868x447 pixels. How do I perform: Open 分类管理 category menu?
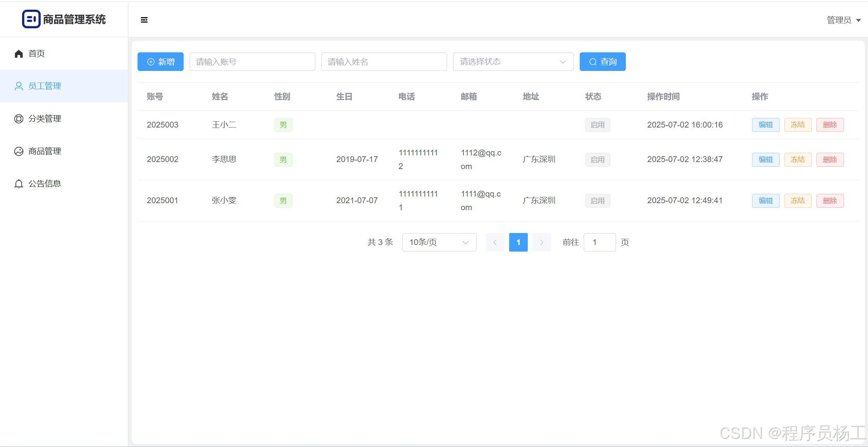point(44,119)
